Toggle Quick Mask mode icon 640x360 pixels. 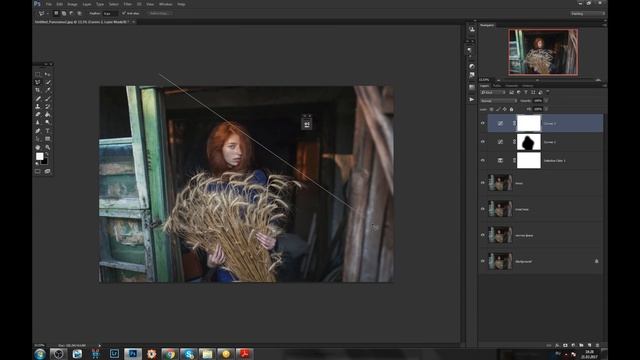[x=38, y=171]
